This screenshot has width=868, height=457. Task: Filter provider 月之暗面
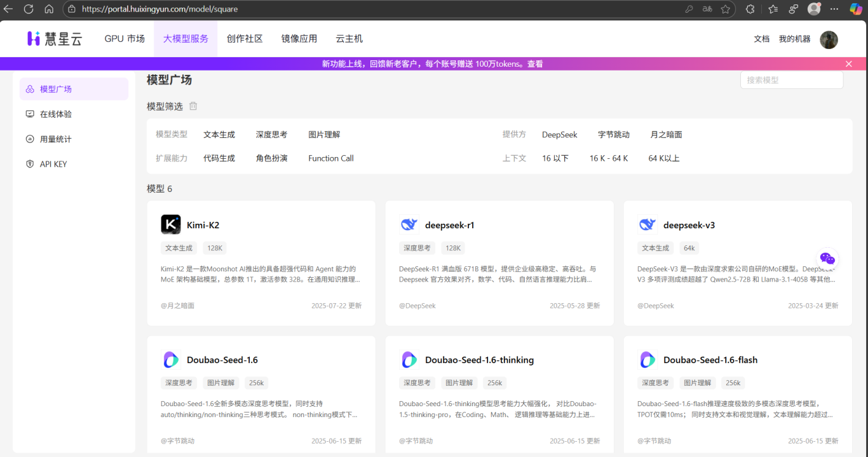(667, 135)
